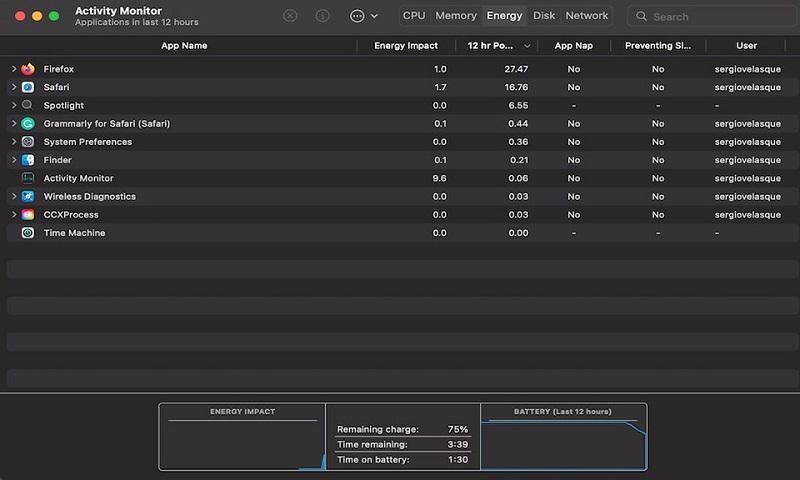The height and width of the screenshot is (480, 800).
Task: Open the ellipsis actions dropdown menu
Action: coord(364,16)
